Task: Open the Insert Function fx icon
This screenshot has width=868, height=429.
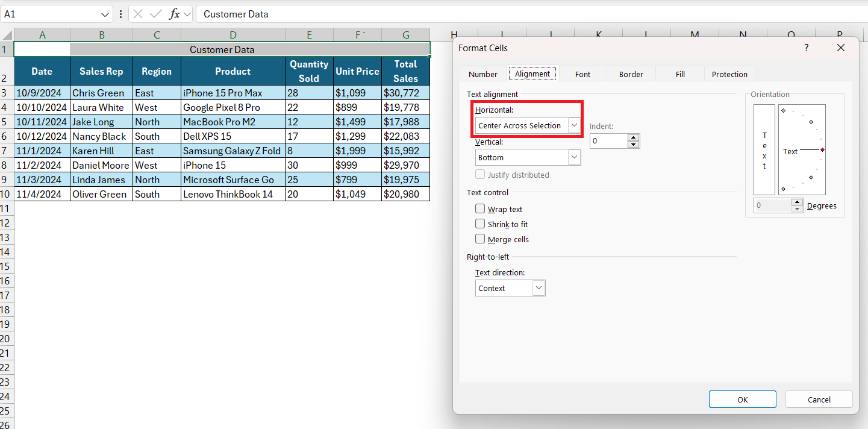Action: click(174, 14)
